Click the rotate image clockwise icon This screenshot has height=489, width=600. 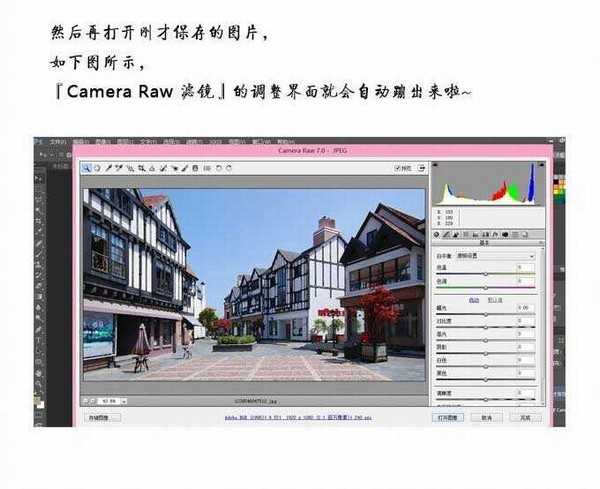click(x=229, y=168)
